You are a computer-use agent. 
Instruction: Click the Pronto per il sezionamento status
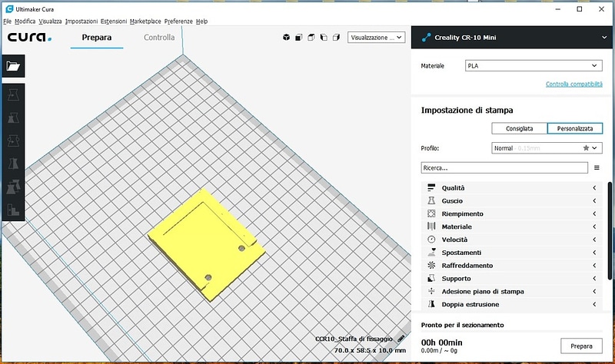coord(463,325)
